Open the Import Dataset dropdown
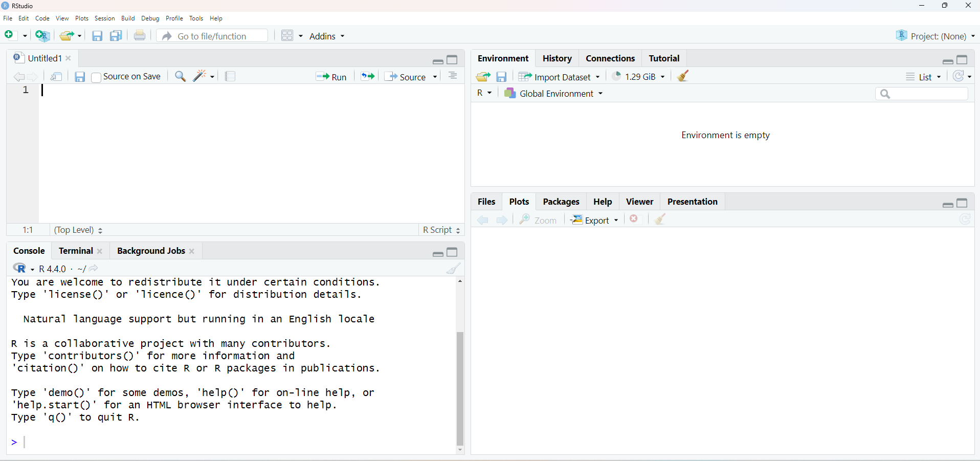Viewport: 980px width, 461px height. click(560, 77)
